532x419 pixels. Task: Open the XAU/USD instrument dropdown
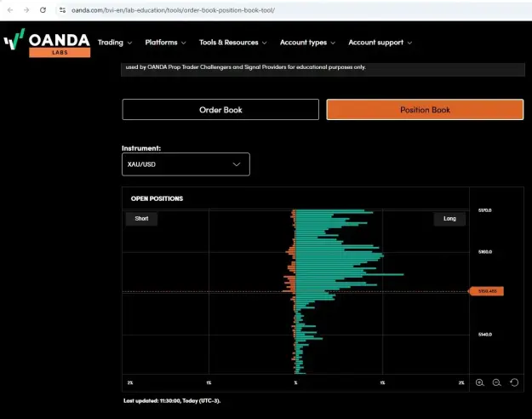tap(186, 164)
